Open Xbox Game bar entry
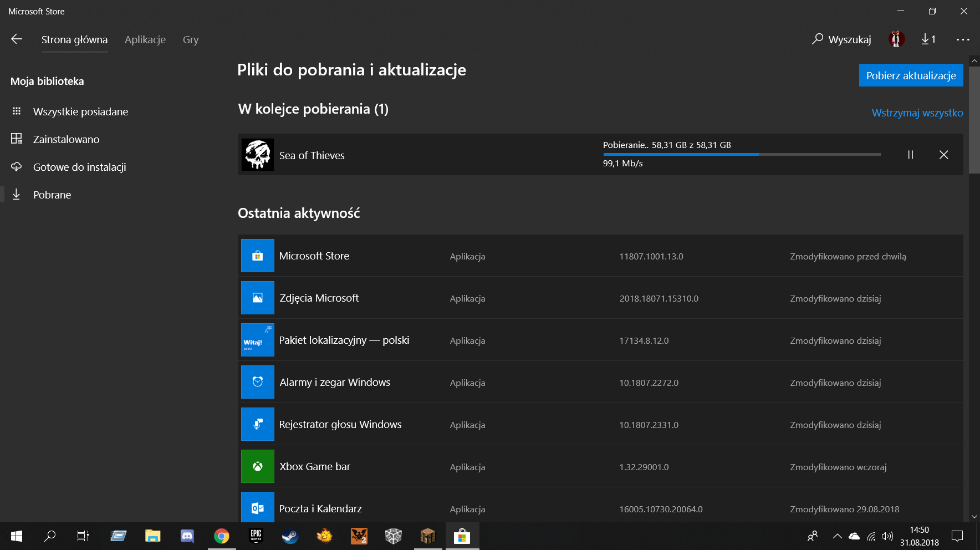This screenshot has width=980, height=550. pos(601,466)
